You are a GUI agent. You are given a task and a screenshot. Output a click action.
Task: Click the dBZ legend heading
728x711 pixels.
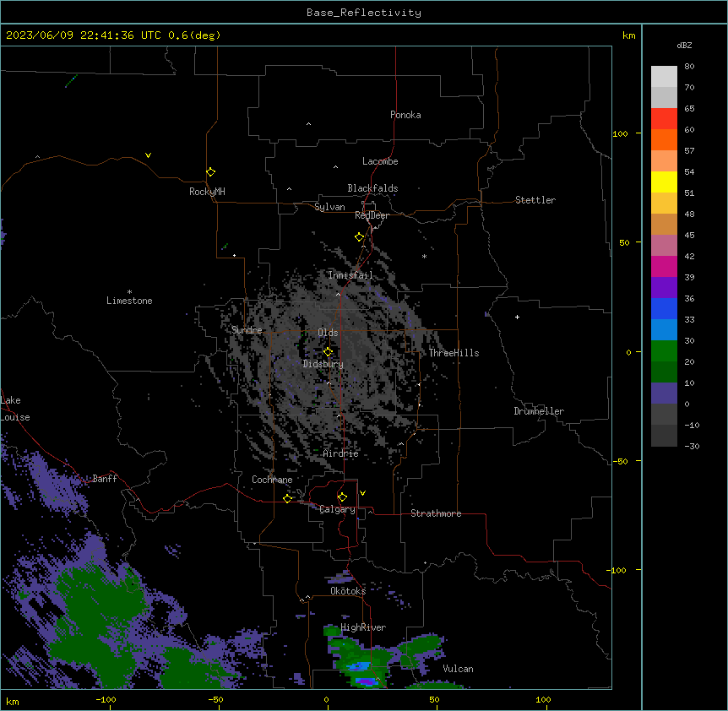click(684, 45)
